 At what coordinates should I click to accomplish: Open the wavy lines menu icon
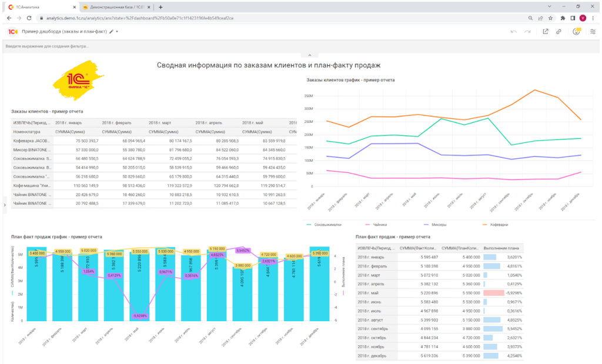[593, 32]
